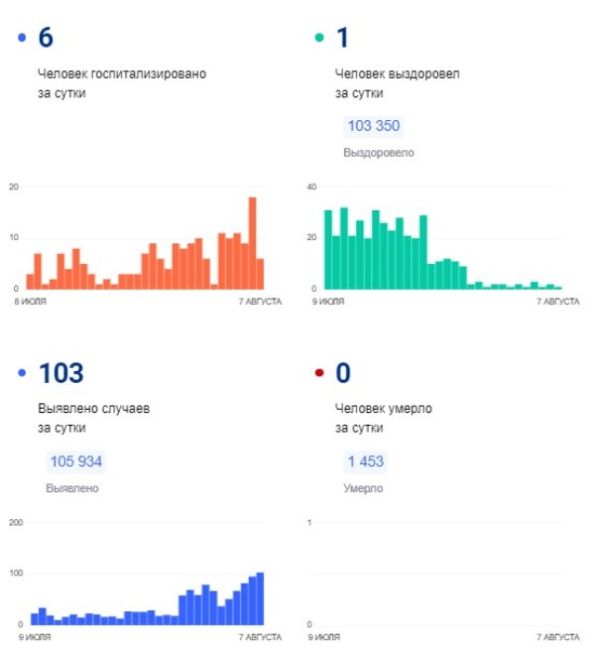Select the 103 350 recovered total badge
This screenshot has height=650, width=595.
pos(374,126)
